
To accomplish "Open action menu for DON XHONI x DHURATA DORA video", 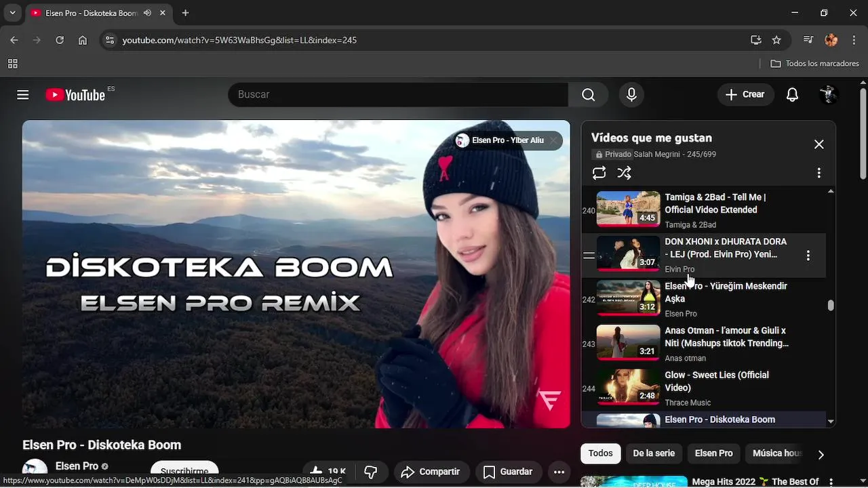I will tap(808, 256).
